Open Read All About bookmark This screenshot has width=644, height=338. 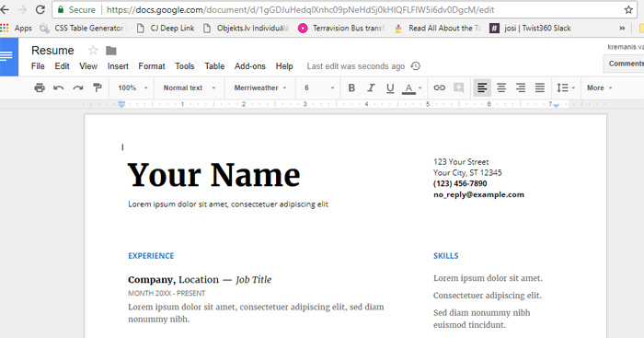438,28
